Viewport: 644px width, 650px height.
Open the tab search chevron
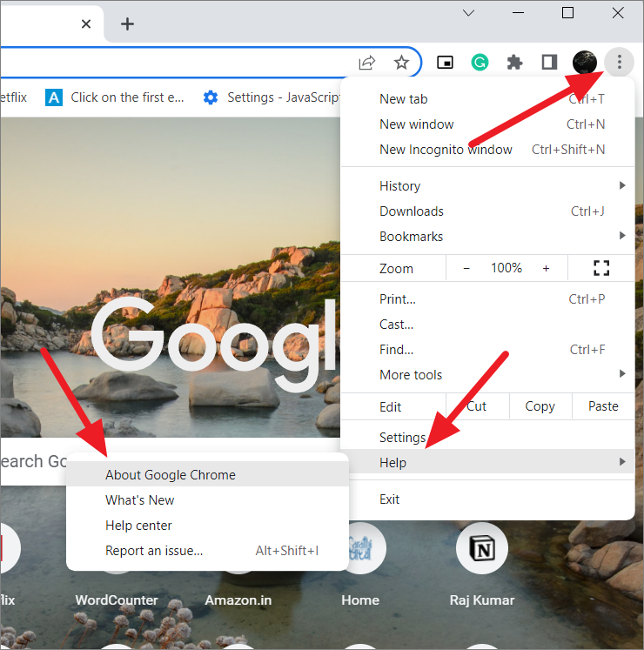[x=468, y=13]
